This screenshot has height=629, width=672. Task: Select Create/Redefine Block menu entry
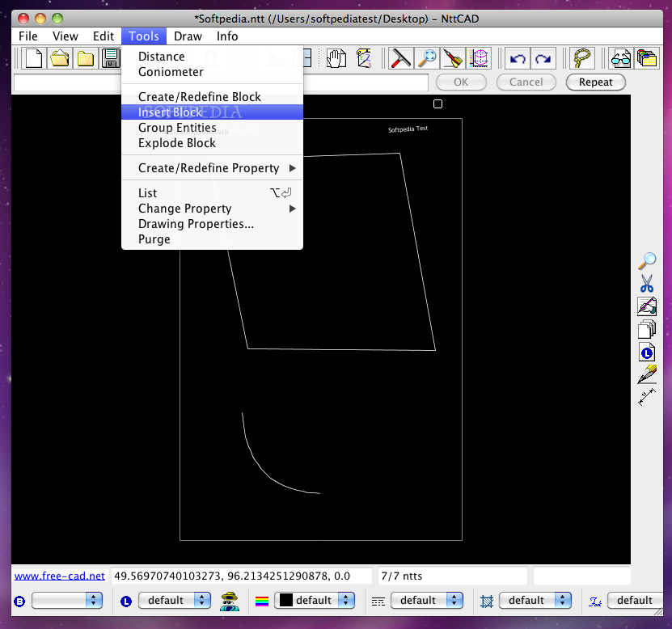click(x=212, y=97)
